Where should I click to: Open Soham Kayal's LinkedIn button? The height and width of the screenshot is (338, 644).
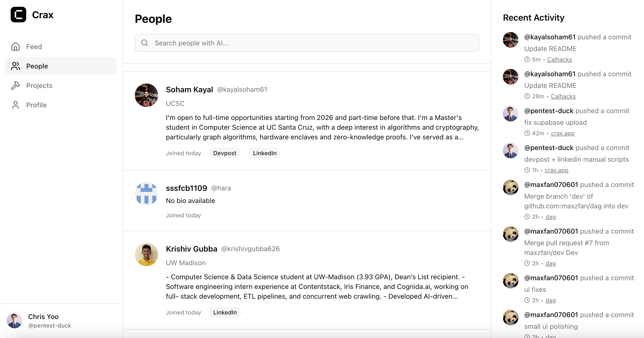pos(265,153)
